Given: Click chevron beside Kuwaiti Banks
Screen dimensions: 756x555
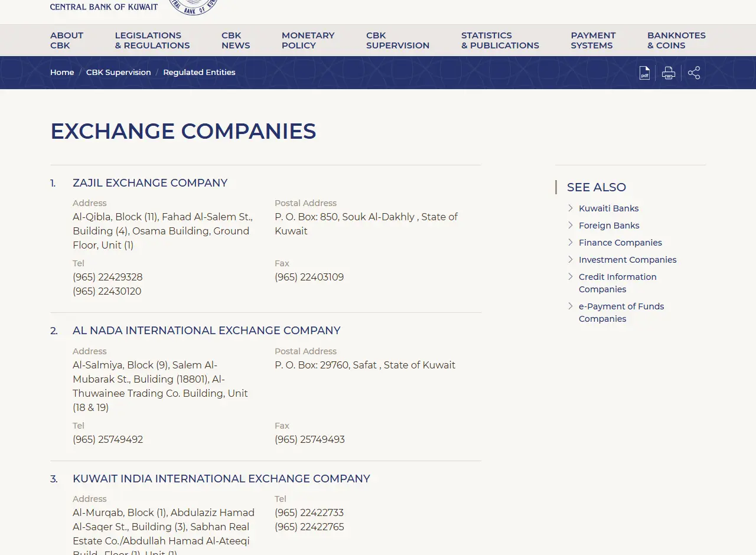Looking at the screenshot, I should (x=571, y=208).
